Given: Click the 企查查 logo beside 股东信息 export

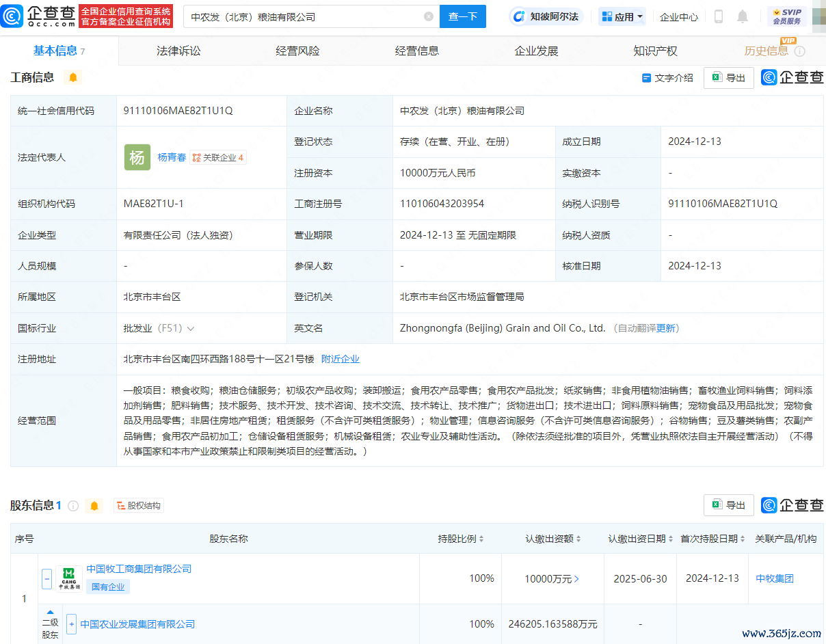Looking at the screenshot, I should tap(792, 505).
